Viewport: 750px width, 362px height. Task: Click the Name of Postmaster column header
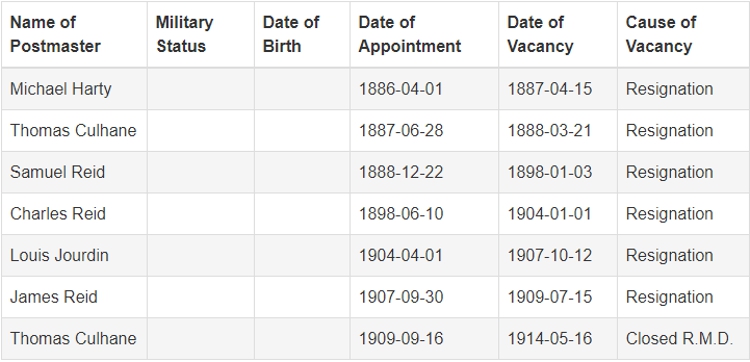tap(74, 34)
